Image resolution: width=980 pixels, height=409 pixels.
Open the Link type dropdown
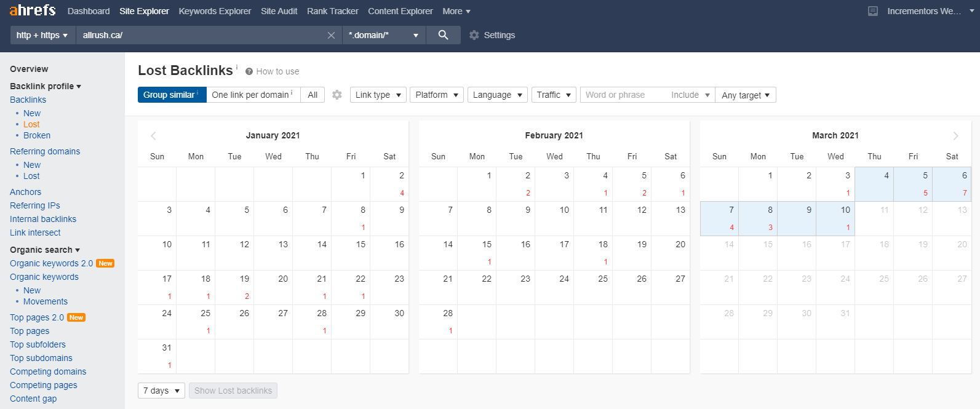(378, 95)
